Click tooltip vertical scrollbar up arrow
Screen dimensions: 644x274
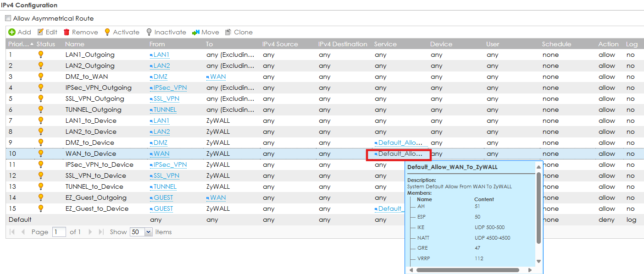click(x=539, y=167)
